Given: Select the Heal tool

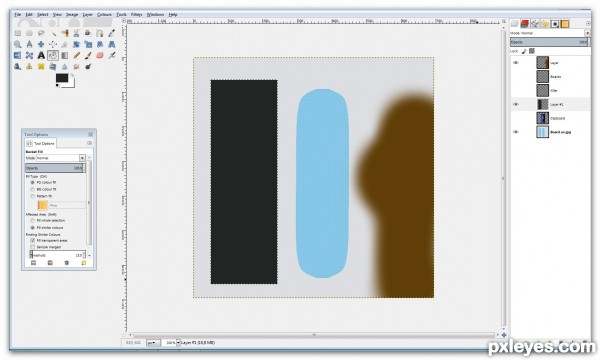Looking at the screenshot, I should [x=41, y=67].
